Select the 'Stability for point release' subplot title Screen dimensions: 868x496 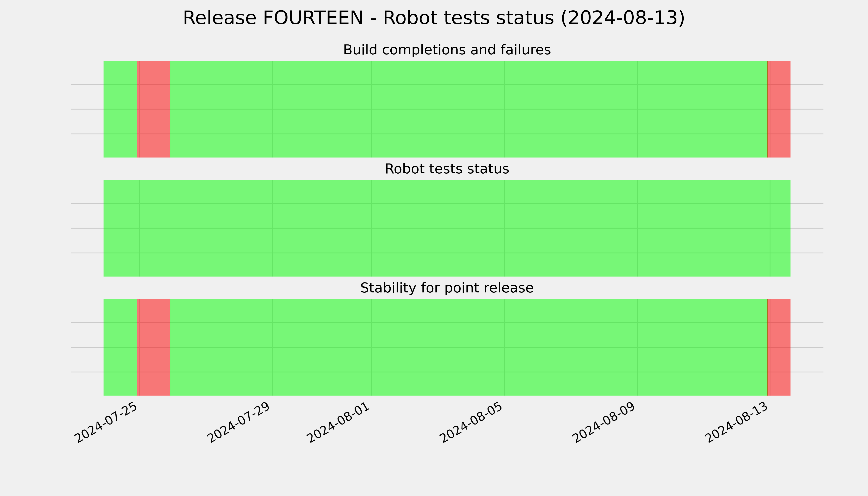tap(447, 288)
